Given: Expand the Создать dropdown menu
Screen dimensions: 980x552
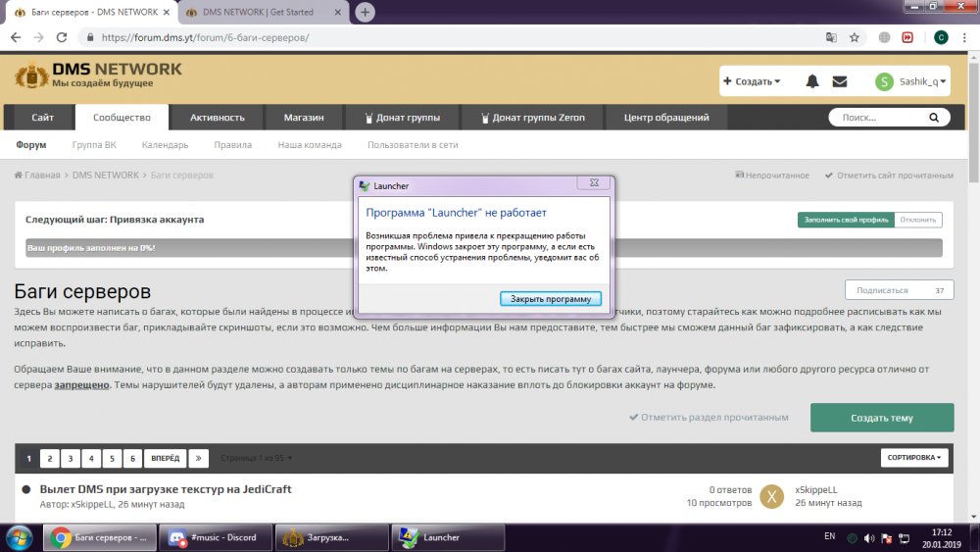Looking at the screenshot, I should click(753, 81).
